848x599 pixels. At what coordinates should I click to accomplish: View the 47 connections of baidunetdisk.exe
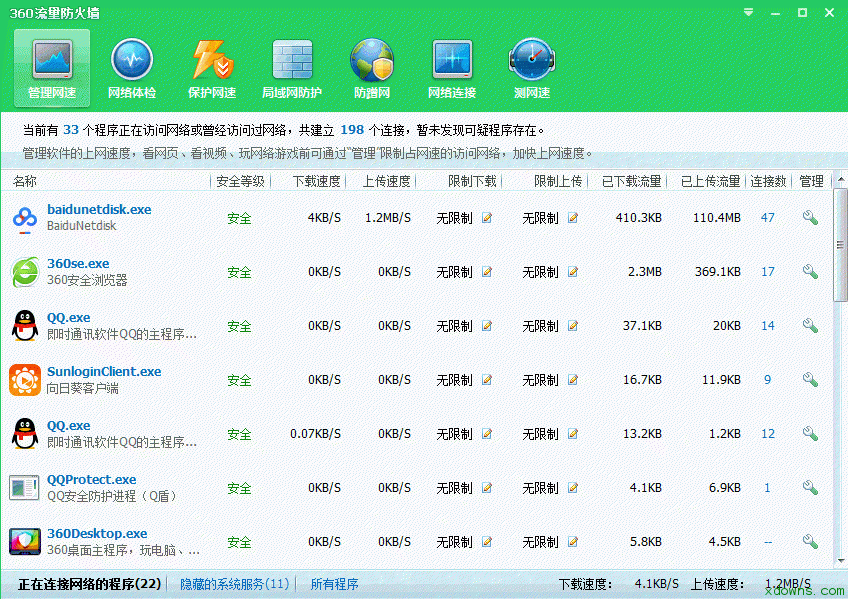767,218
